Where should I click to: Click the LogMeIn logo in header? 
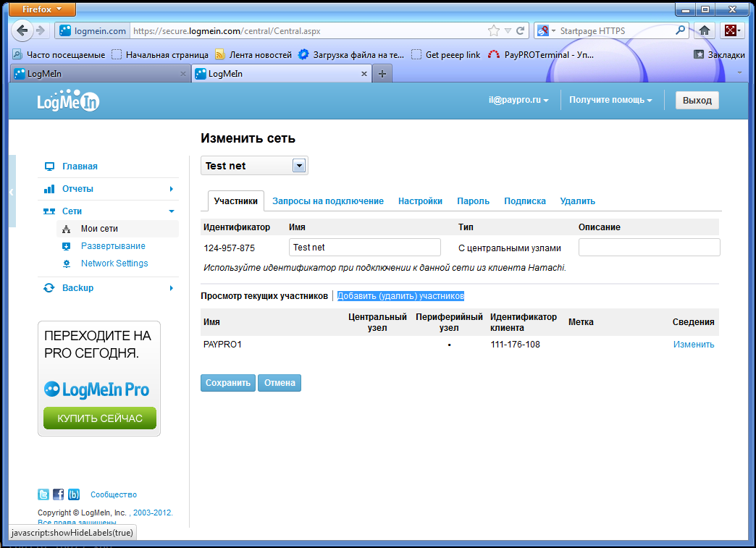68,102
